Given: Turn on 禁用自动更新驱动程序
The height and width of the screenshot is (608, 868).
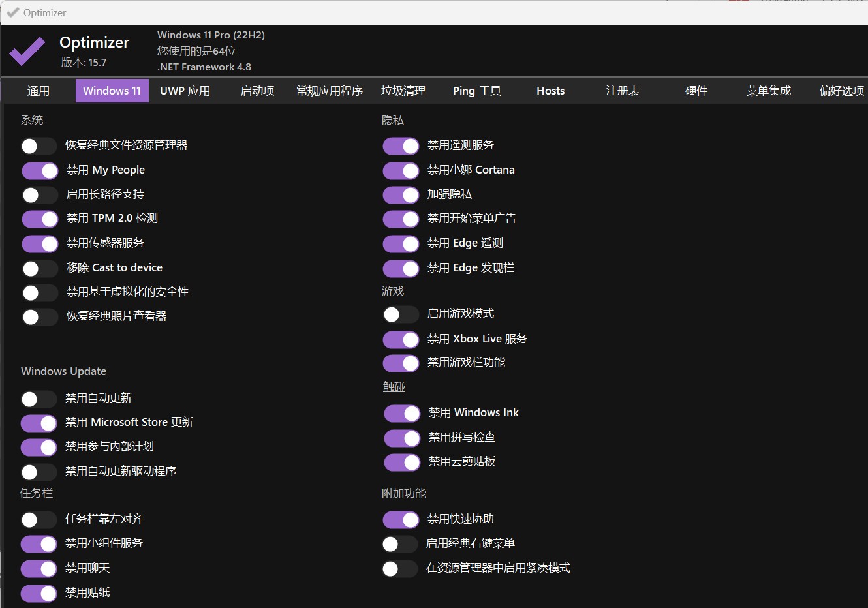Looking at the screenshot, I should coord(39,472).
